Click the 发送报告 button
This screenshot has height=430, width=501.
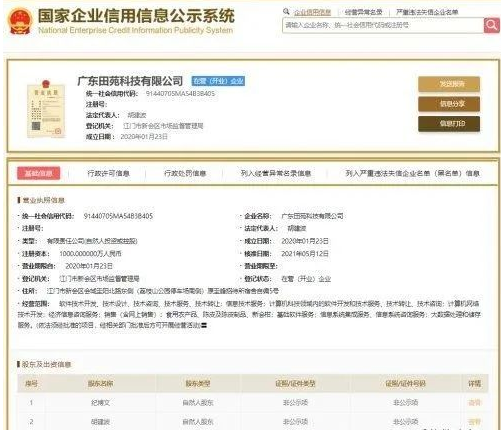[x=449, y=84]
